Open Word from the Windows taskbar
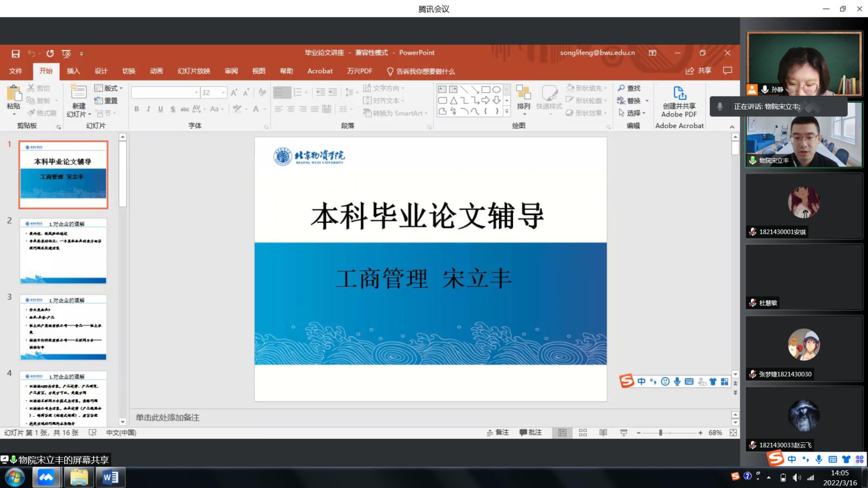 pos(110,477)
